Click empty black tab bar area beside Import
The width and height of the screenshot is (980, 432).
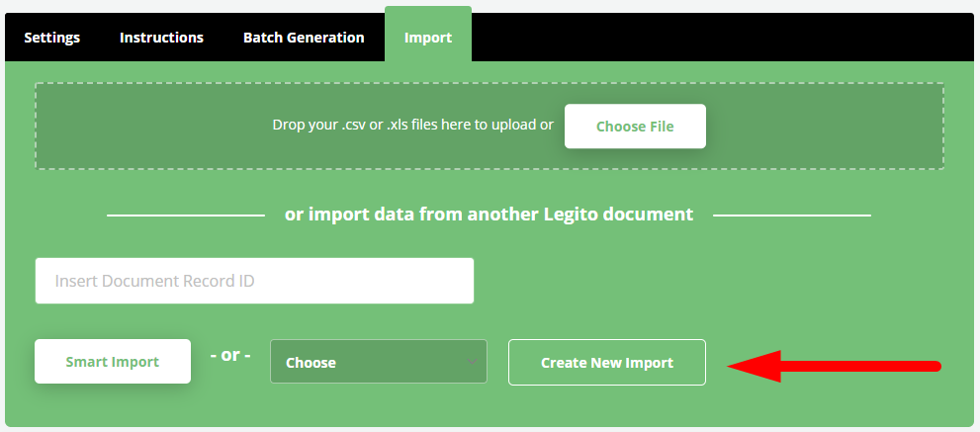click(x=722, y=38)
